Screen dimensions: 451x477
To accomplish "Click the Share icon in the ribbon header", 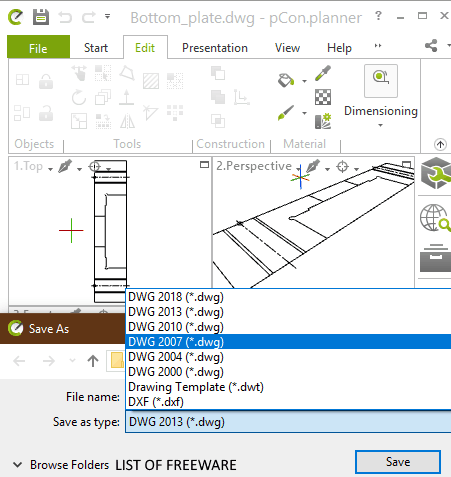I will (x=431, y=46).
